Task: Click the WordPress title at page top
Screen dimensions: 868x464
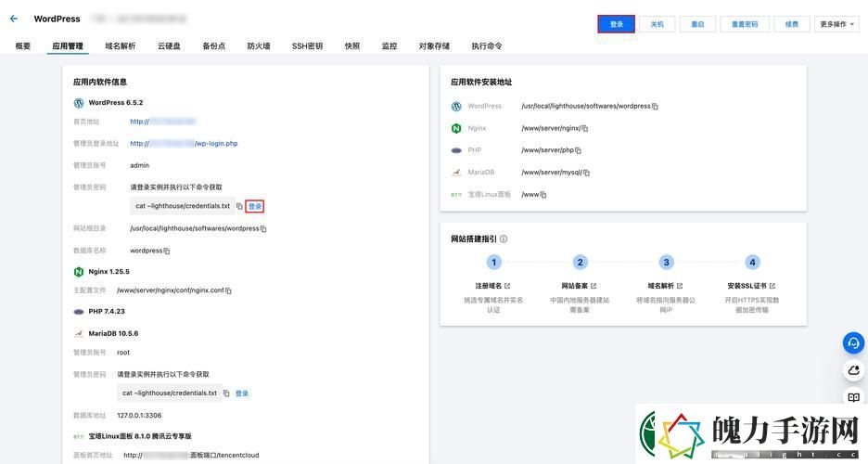Action: tap(57, 19)
